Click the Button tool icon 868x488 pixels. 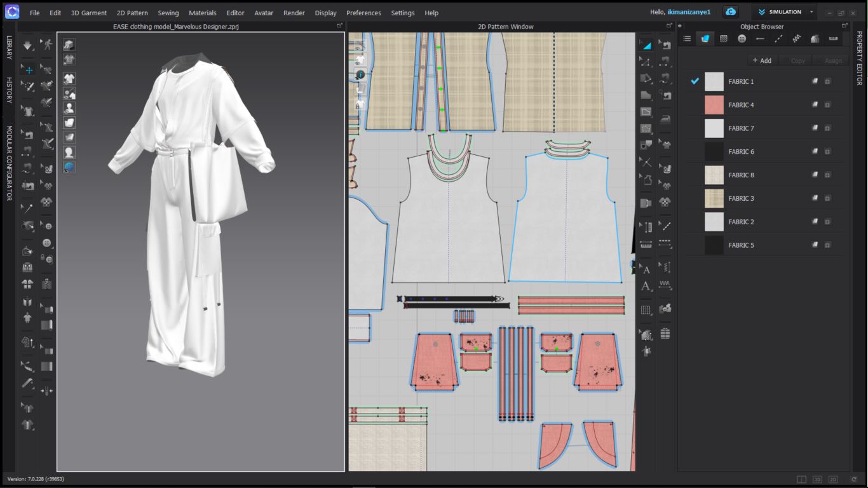tap(46, 243)
